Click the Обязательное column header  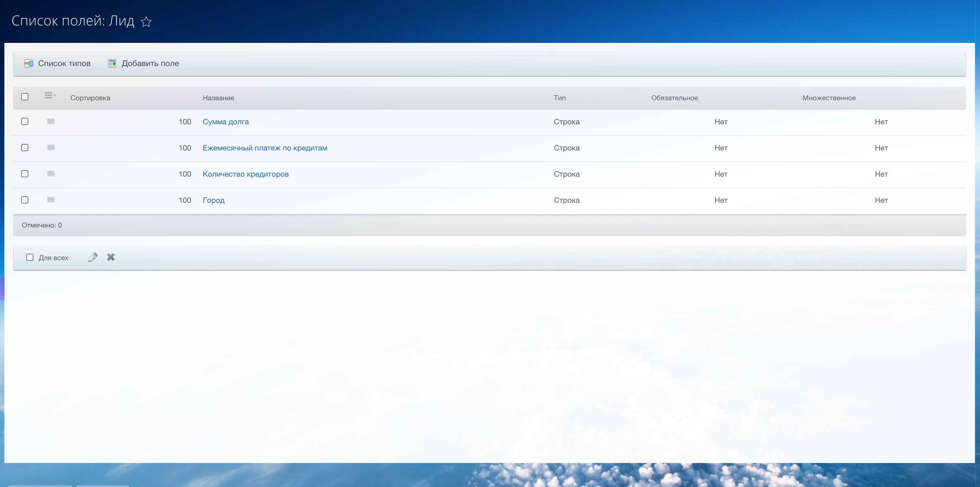674,98
